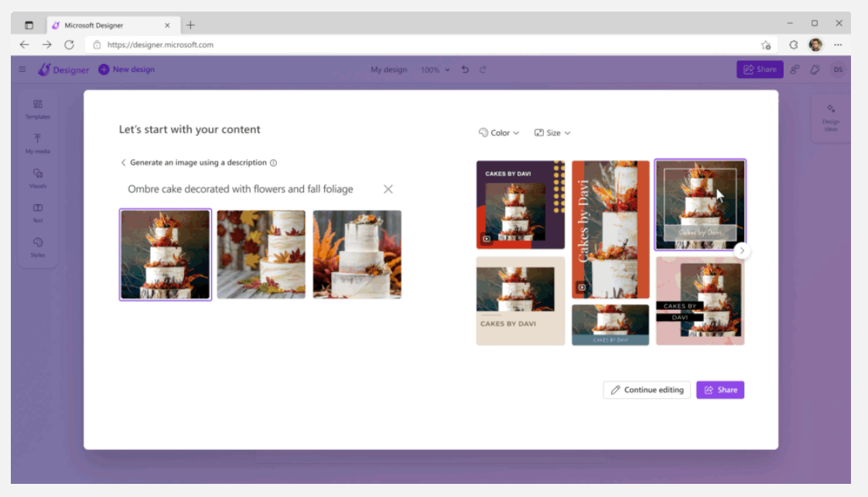Select the Text tool in sidebar
Viewport: 868px width, 497px height.
pyautogui.click(x=37, y=212)
